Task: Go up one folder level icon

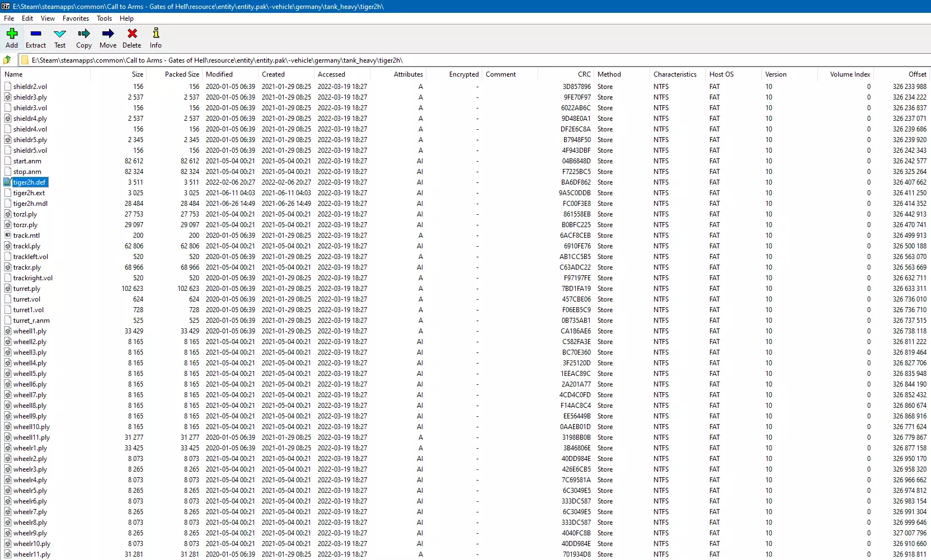Action: (7, 60)
